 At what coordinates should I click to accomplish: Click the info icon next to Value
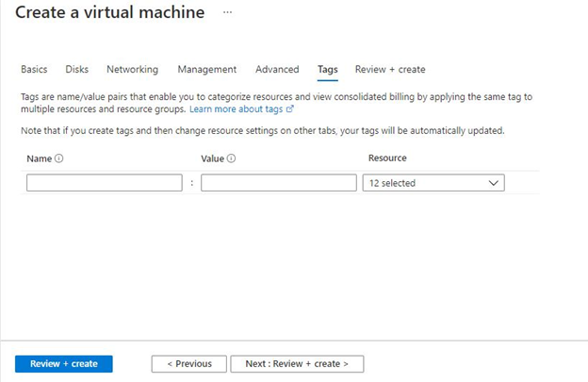point(232,158)
